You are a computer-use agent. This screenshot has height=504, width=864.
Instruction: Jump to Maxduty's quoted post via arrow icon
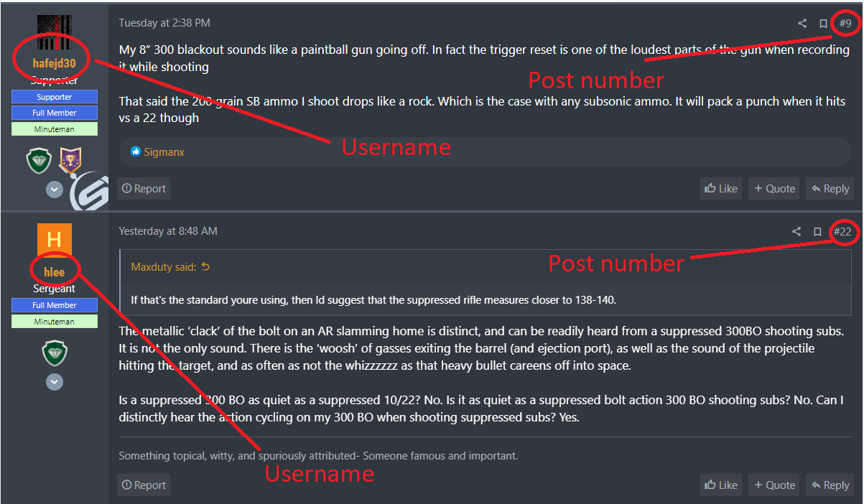click(x=206, y=267)
